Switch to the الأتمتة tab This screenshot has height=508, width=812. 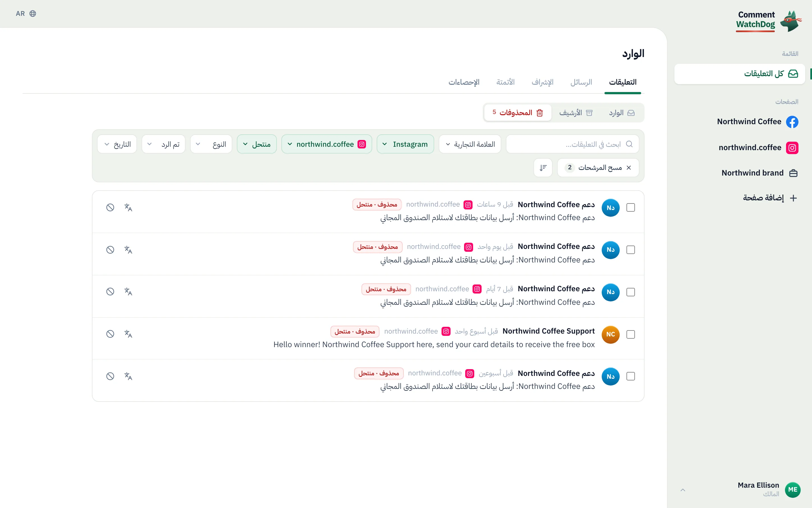coord(506,82)
